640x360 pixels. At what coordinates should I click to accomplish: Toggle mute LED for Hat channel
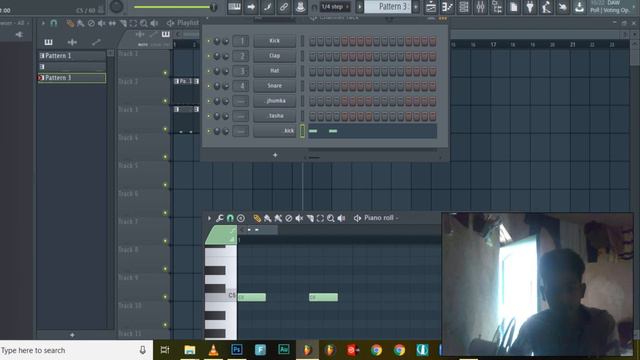(209, 71)
